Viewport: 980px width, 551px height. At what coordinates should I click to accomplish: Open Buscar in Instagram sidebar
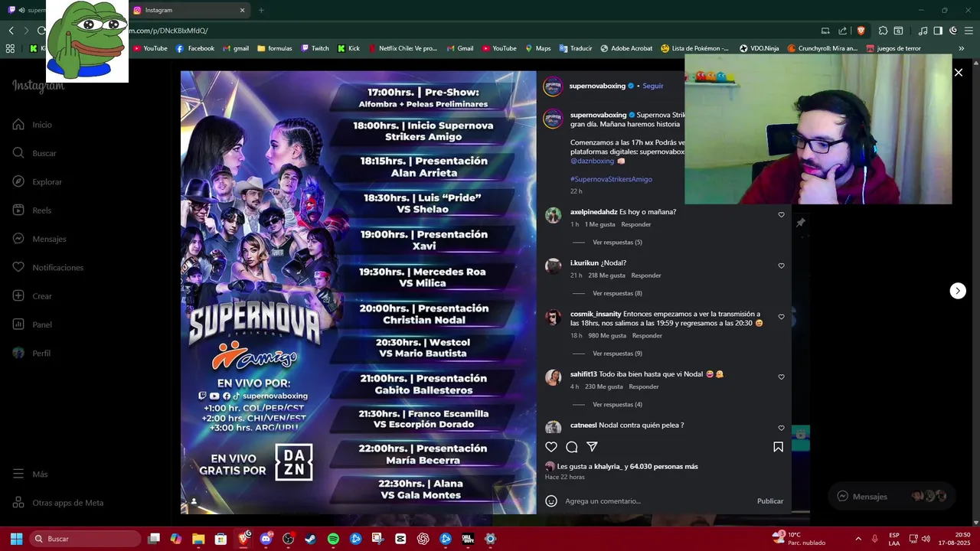[34, 153]
